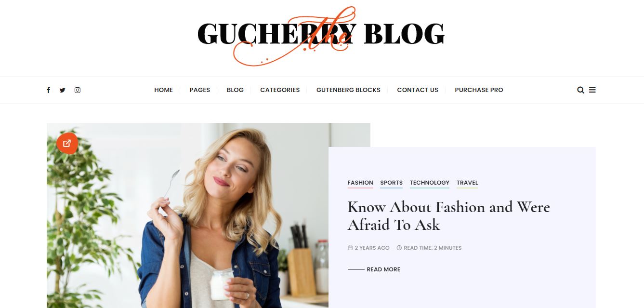This screenshot has height=308, width=644.
Task: Open the Travel category tag
Action: point(467,183)
